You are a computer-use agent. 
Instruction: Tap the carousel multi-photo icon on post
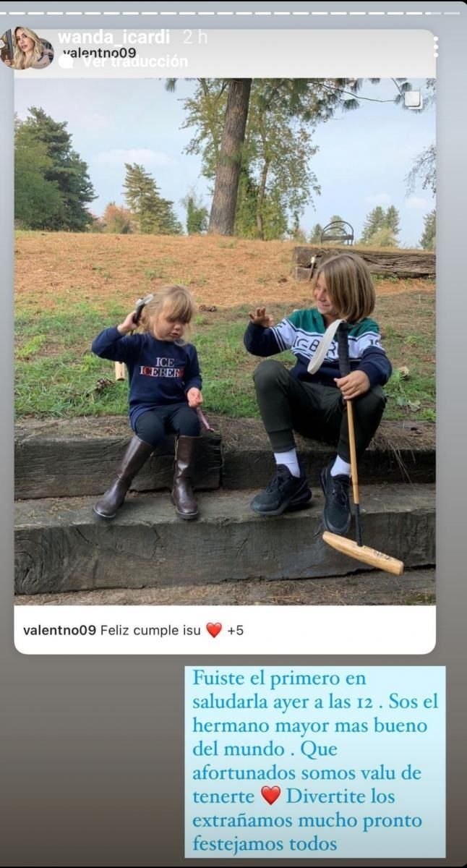[413, 100]
